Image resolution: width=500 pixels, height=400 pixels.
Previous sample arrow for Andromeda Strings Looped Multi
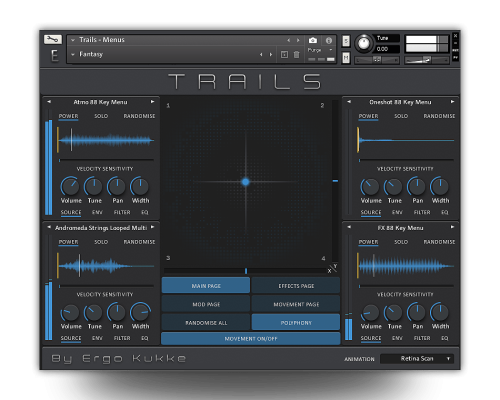pyautogui.click(x=49, y=227)
